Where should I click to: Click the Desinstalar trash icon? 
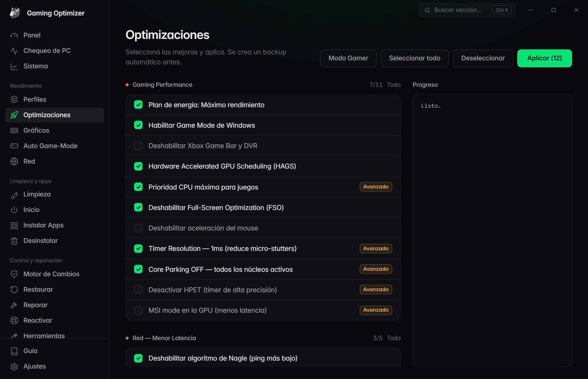pos(14,241)
